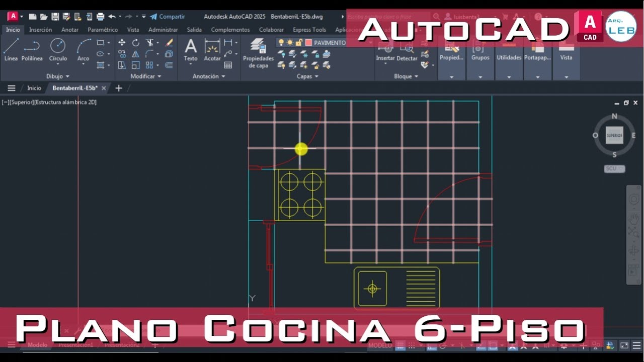Click the Fillet (Empalme) tool icon
The width and height of the screenshot is (644, 362).
pyautogui.click(x=149, y=54)
